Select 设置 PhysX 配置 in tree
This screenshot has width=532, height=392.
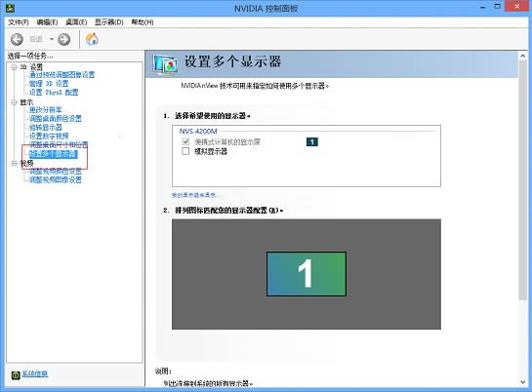(x=54, y=93)
